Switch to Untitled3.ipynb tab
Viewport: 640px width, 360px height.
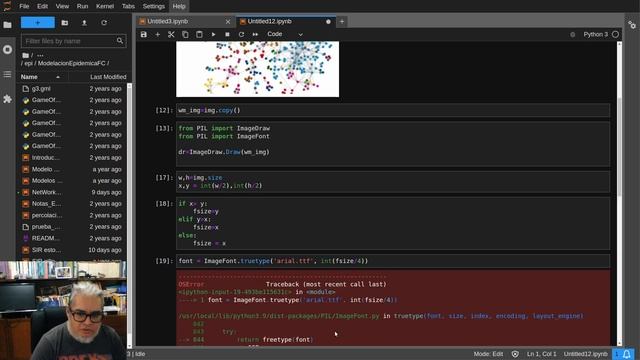[168, 21]
